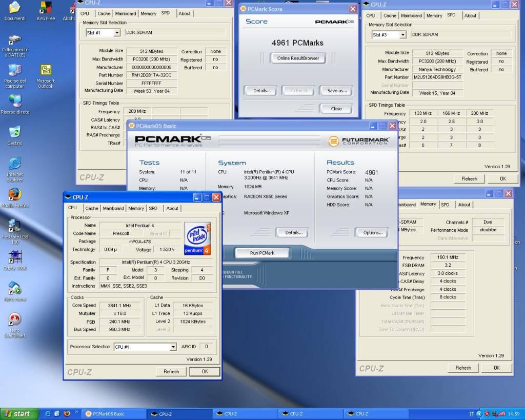Click Details under PCMark05 System section

coord(294,232)
